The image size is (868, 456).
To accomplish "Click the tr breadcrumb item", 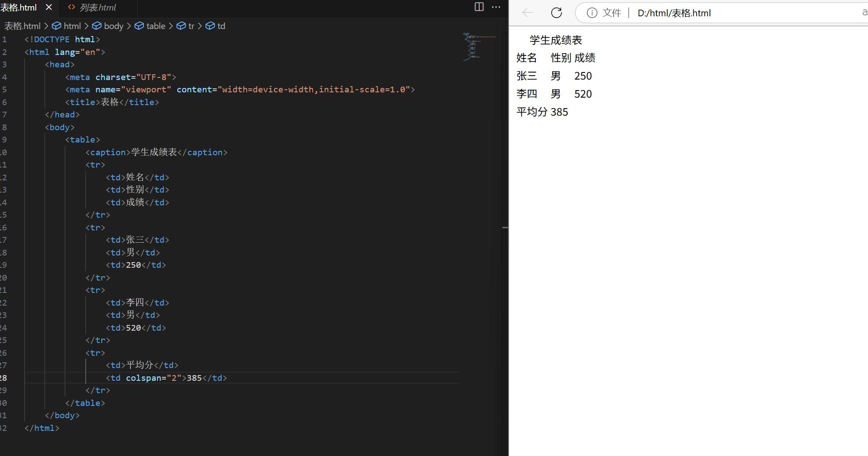I will pyautogui.click(x=185, y=26).
